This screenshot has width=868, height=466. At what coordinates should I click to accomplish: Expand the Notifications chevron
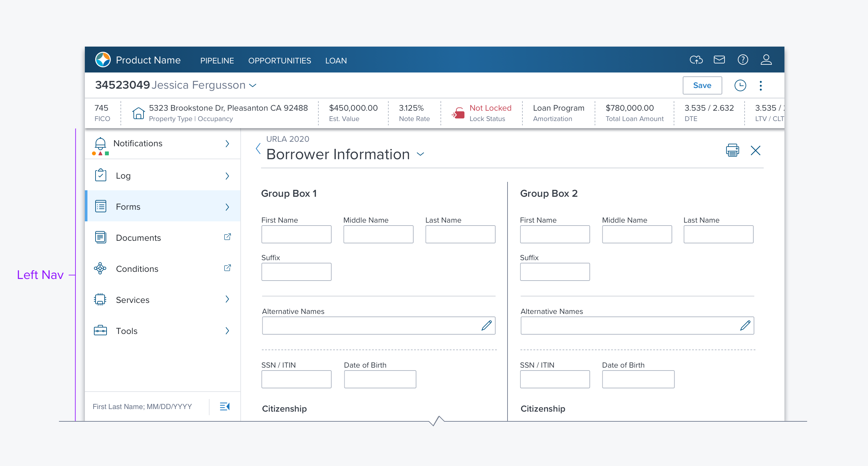pos(227,144)
